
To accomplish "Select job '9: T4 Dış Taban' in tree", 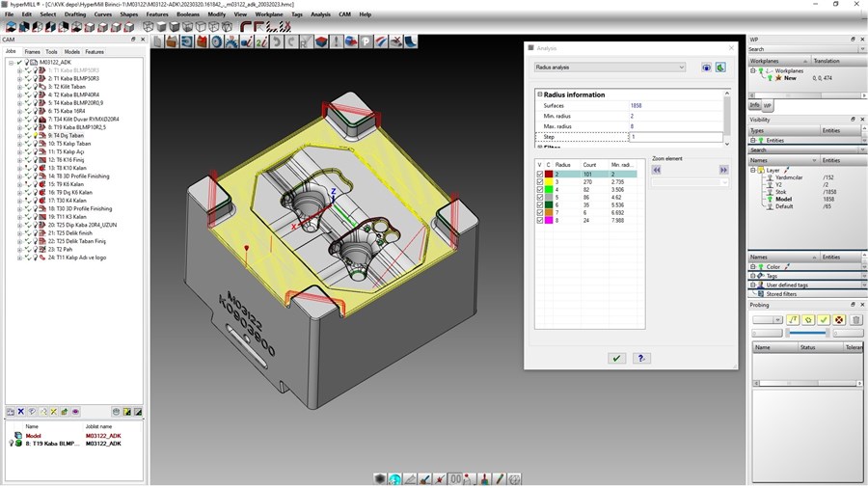I will point(66,136).
